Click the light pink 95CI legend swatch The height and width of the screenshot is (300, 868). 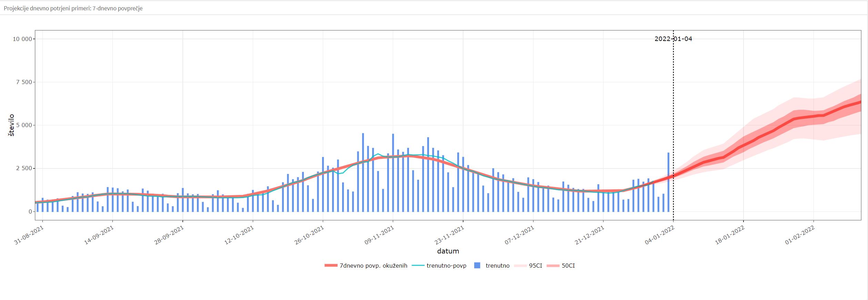520,266
